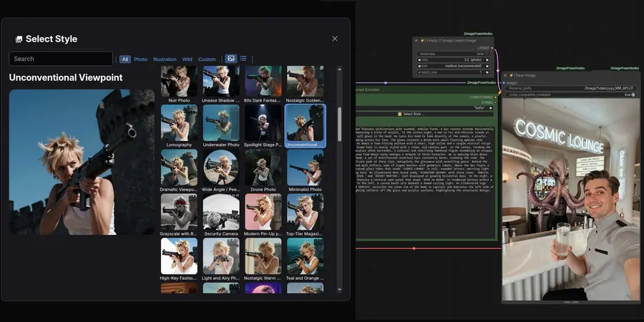
Task: Select the Light and Airy Photo style
Action: (221, 256)
